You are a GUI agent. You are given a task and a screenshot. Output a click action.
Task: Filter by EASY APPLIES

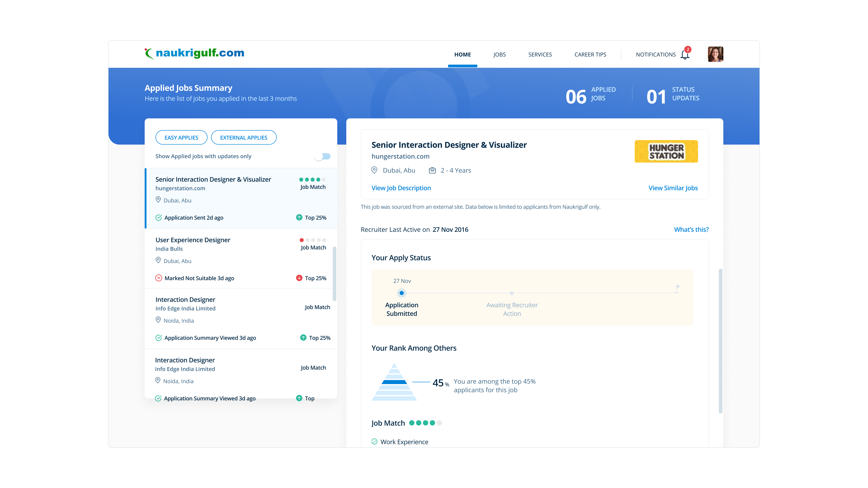click(x=181, y=137)
